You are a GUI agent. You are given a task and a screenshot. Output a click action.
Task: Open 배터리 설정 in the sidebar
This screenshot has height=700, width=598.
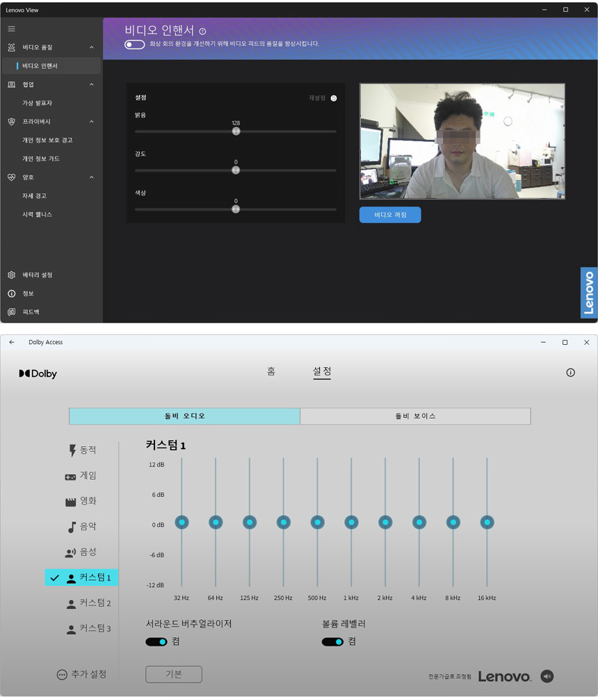(x=36, y=275)
